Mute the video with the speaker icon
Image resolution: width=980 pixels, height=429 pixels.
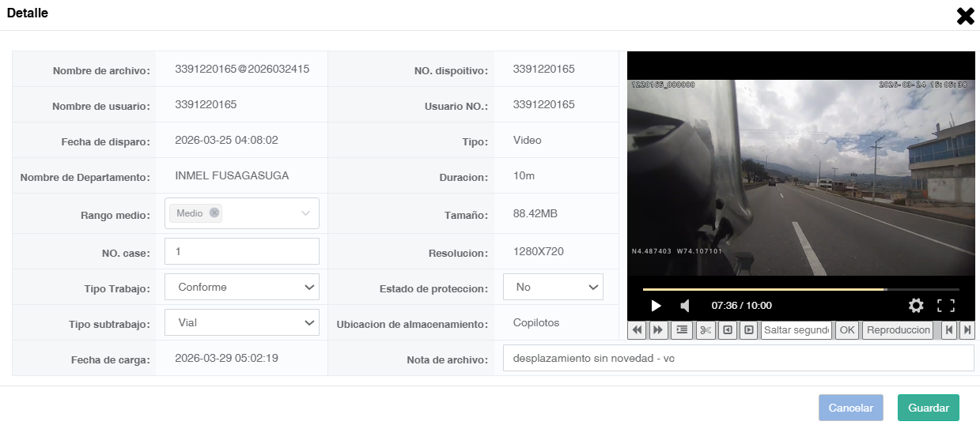coord(685,305)
